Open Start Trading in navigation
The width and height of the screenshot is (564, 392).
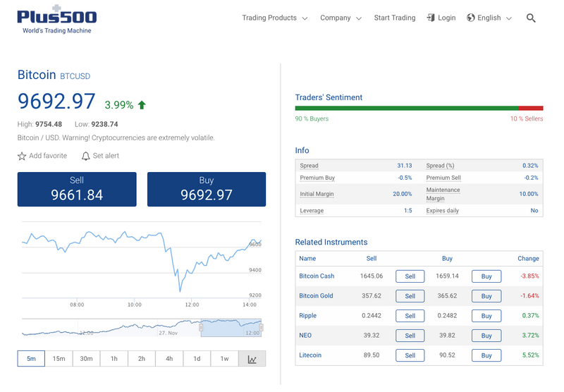[x=395, y=18]
